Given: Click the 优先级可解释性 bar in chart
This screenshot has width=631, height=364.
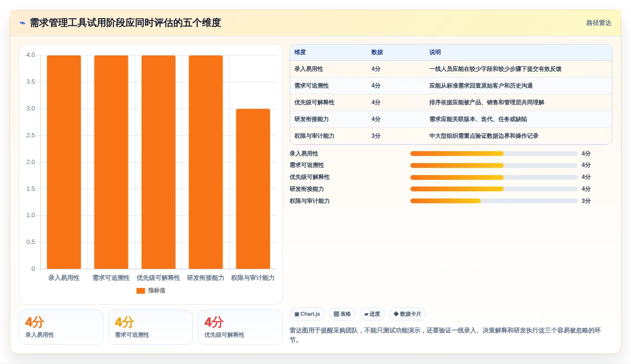Looking at the screenshot, I should (x=158, y=162).
